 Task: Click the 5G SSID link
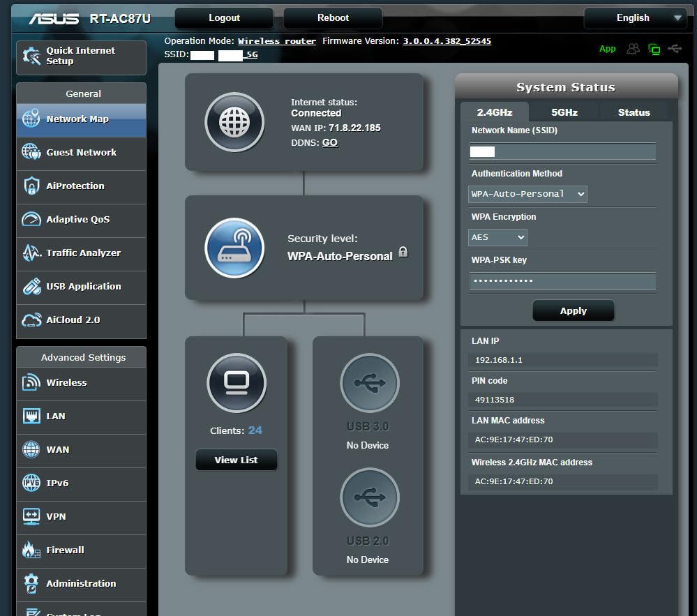coord(252,54)
